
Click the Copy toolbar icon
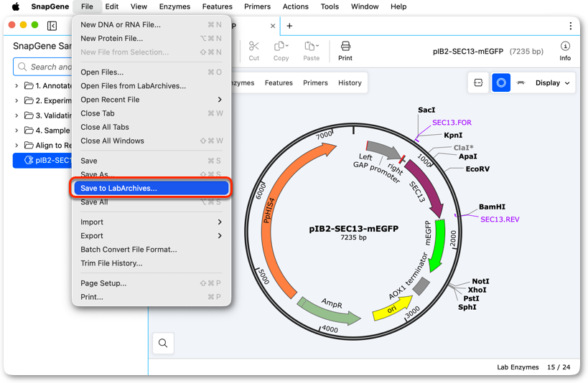point(281,46)
